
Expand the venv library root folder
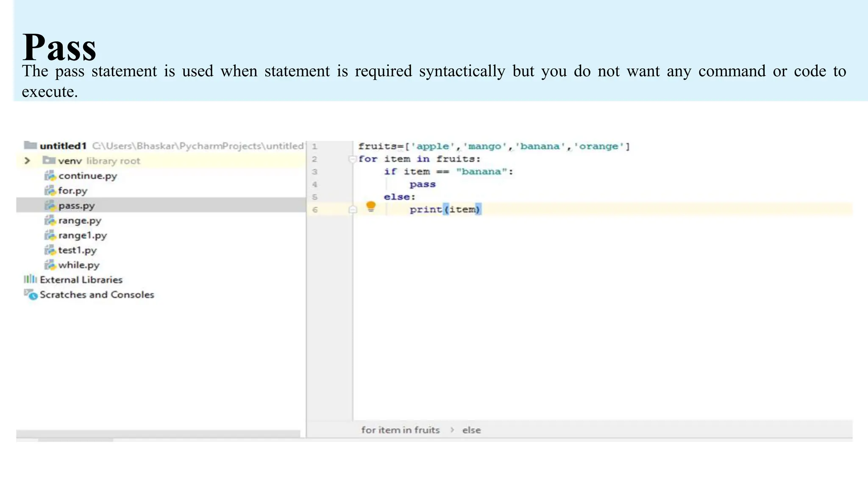pos(27,161)
